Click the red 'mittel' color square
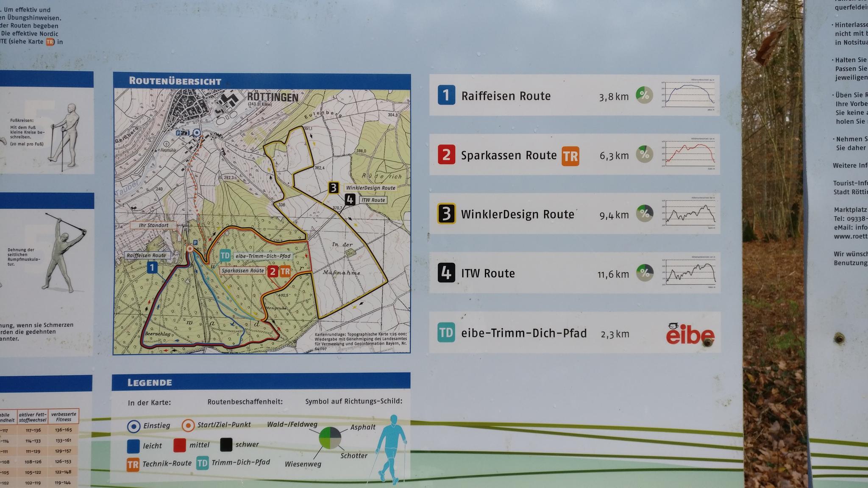 180,445
